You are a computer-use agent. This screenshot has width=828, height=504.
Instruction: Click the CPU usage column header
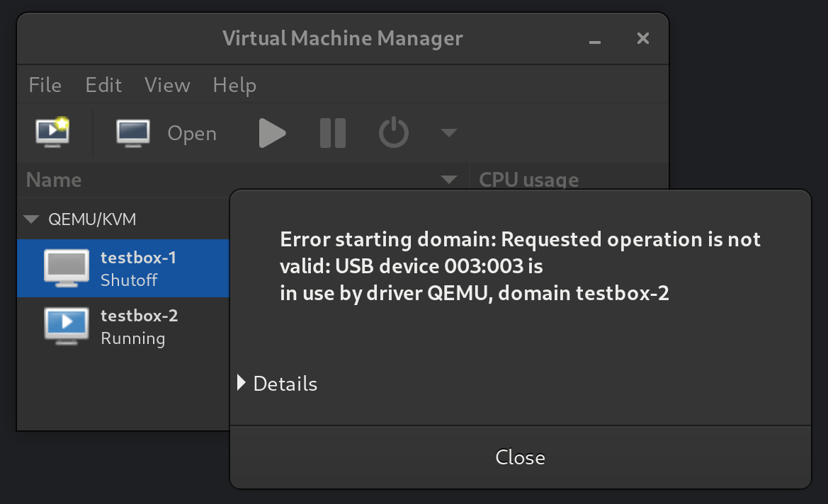(x=528, y=180)
